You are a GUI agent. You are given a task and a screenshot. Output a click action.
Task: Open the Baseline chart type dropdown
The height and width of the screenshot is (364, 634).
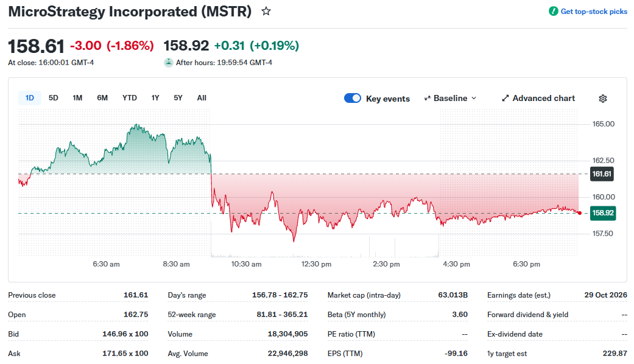450,98
